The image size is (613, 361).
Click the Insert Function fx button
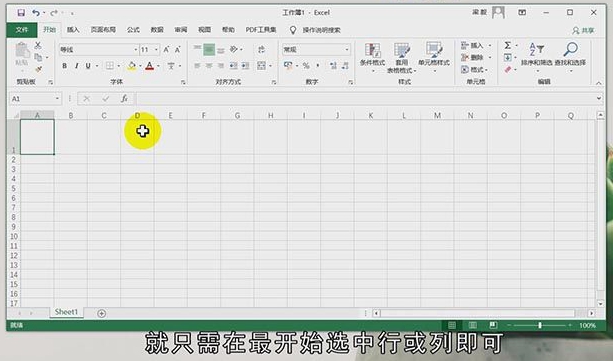pyautogui.click(x=124, y=99)
